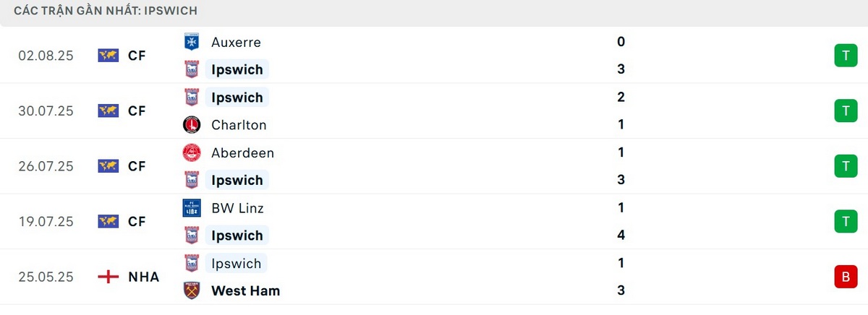Click the CF label on 30.07.25 row

[137, 111]
